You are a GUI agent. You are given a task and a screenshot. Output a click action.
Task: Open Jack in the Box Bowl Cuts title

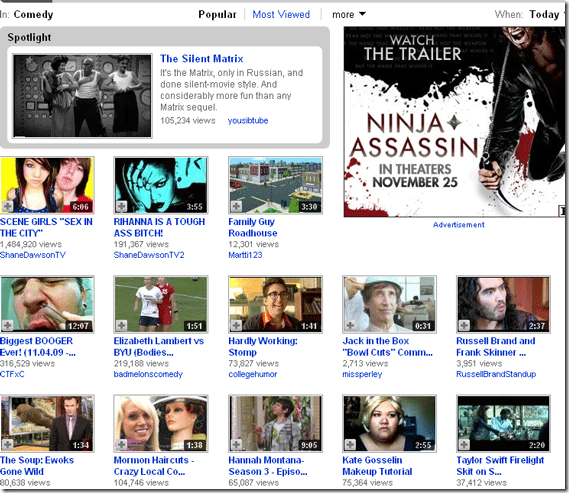coord(388,346)
